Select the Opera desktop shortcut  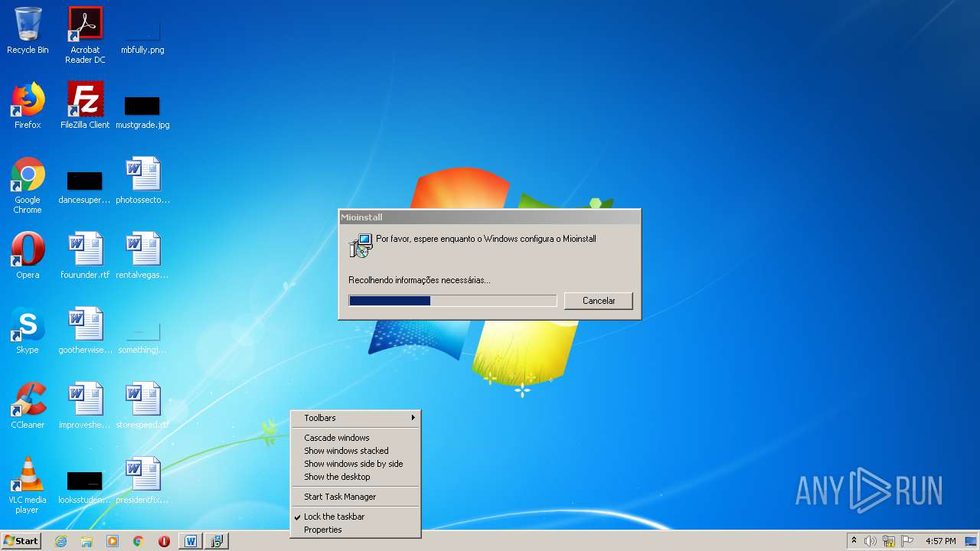click(x=28, y=256)
